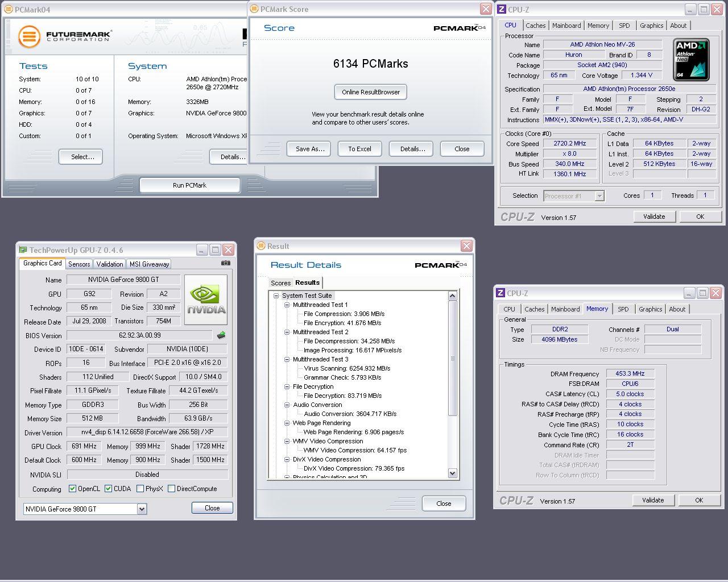Image resolution: width=728 pixels, height=582 pixels.
Task: Collapse the File Decryption node
Action: point(287,386)
